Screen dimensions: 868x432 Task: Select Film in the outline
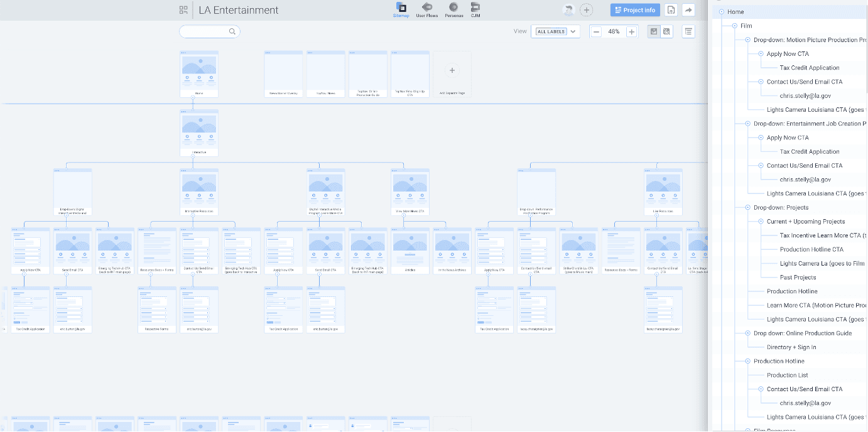click(746, 26)
